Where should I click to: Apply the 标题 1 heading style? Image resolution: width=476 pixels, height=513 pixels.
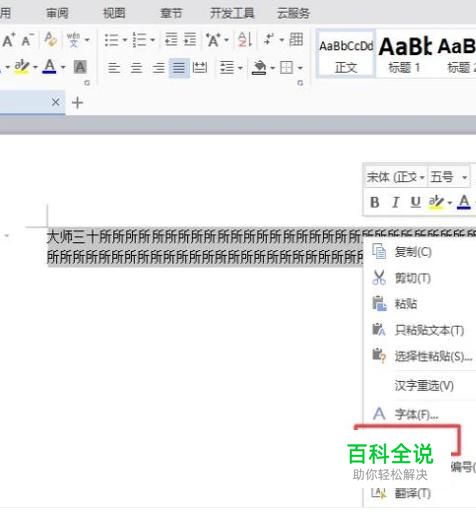coord(405,54)
